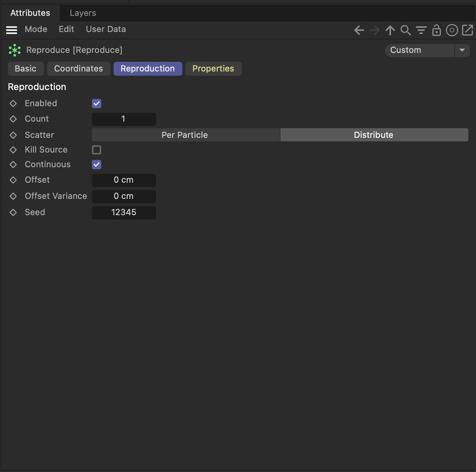Go back with the left arrow icon
476x472 pixels.
tap(359, 30)
